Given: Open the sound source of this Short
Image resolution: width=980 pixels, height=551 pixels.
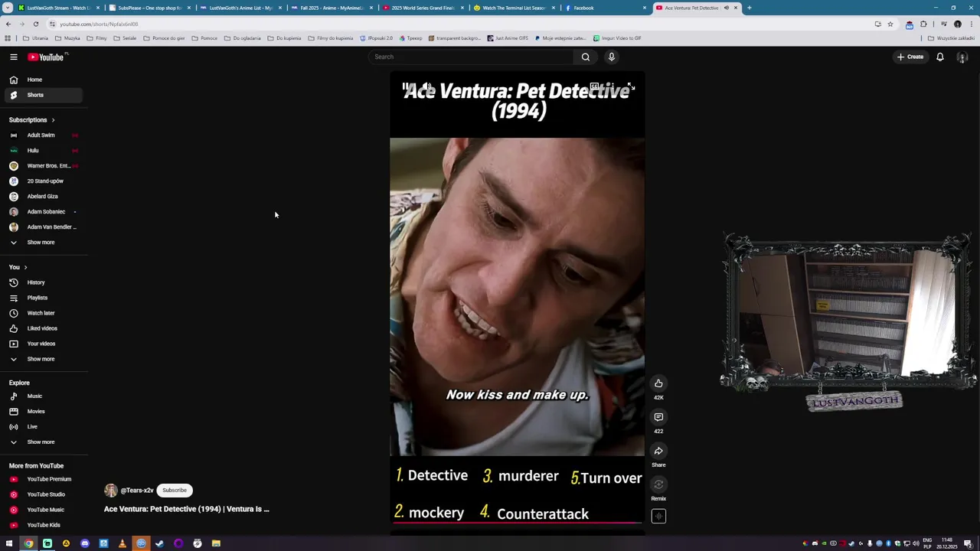Looking at the screenshot, I should [x=658, y=517].
